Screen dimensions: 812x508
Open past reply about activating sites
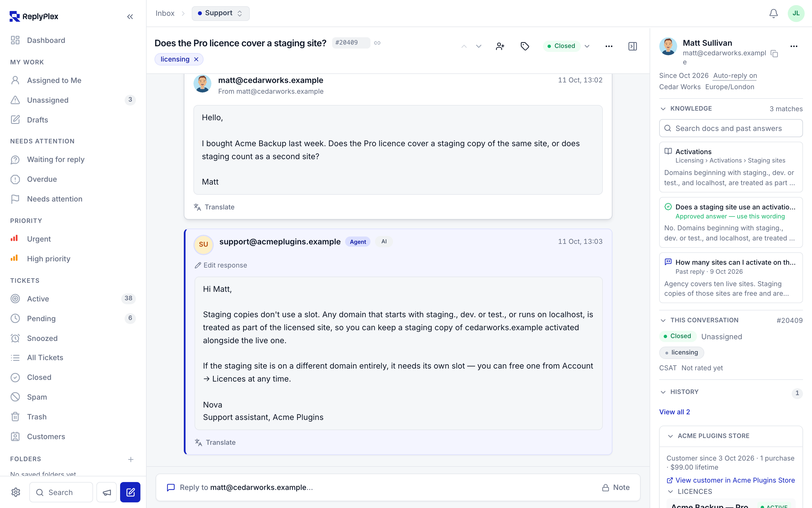(x=731, y=278)
